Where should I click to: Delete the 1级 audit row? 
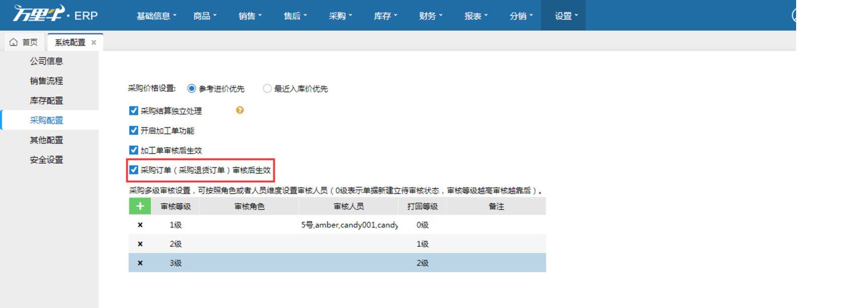click(x=140, y=225)
